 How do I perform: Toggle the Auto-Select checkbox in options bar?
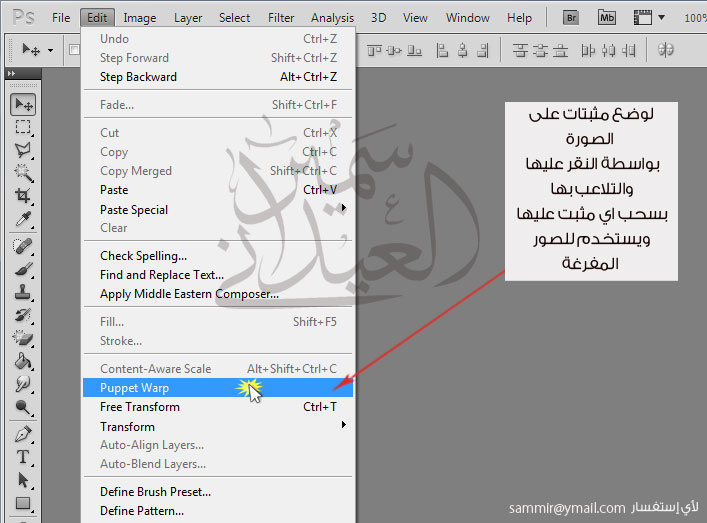(74, 50)
